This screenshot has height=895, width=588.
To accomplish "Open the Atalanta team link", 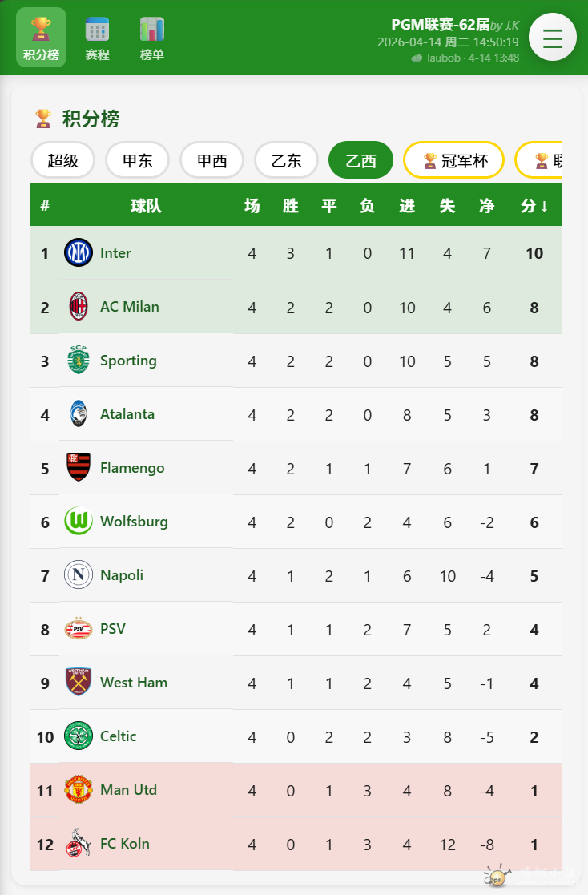I will pos(127,414).
